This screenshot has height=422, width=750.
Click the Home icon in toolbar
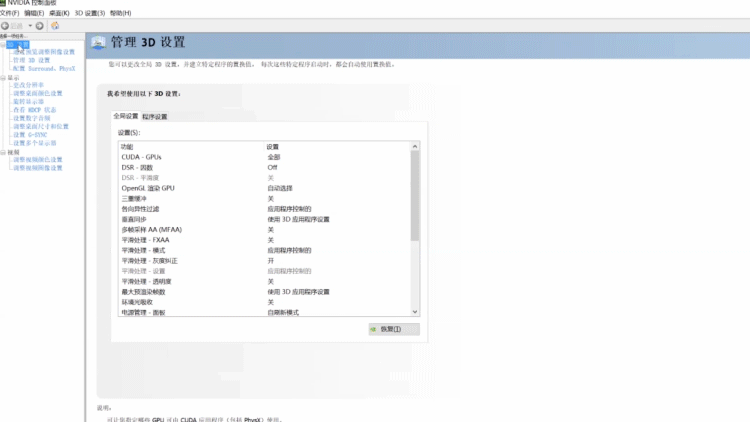(x=55, y=26)
